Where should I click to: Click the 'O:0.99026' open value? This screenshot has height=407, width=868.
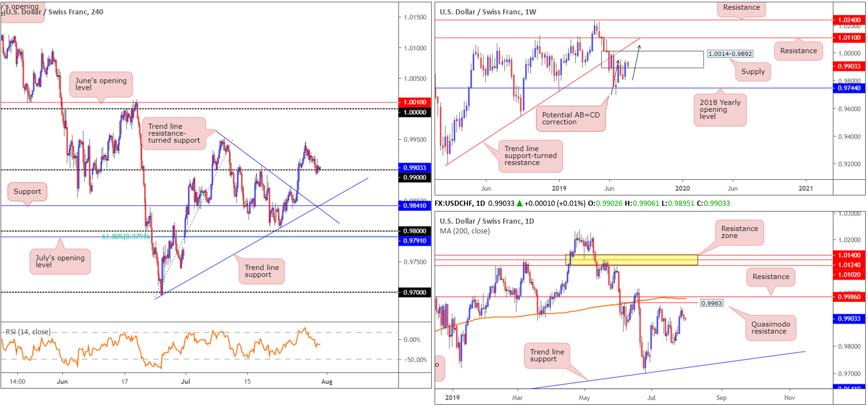click(x=605, y=203)
